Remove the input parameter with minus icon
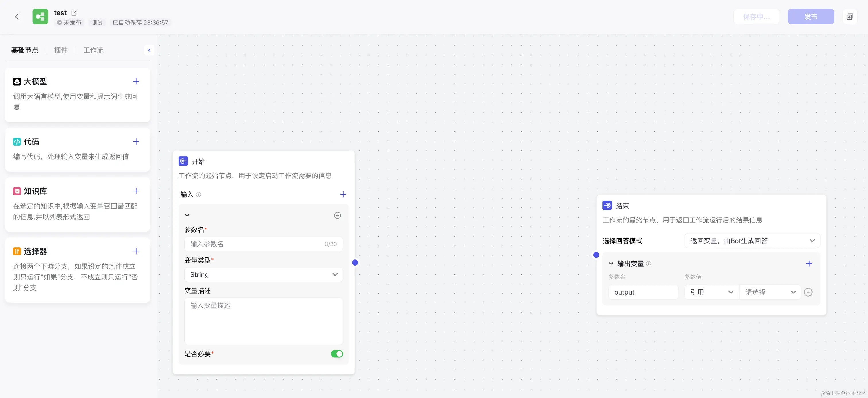 point(337,215)
